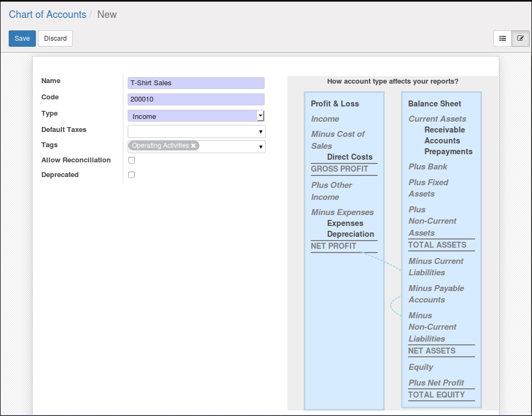Click the Save button

(22, 39)
